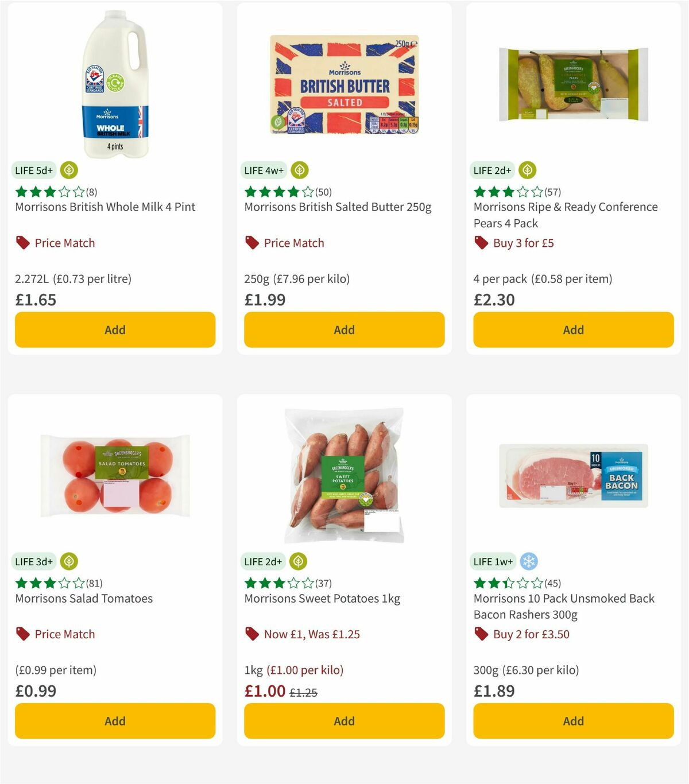Add the Conference Pears 4 Pack

[573, 329]
